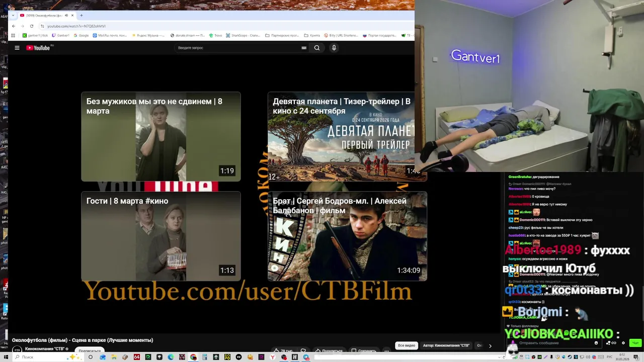Open the SharkScope bookmark

tap(243, 35)
